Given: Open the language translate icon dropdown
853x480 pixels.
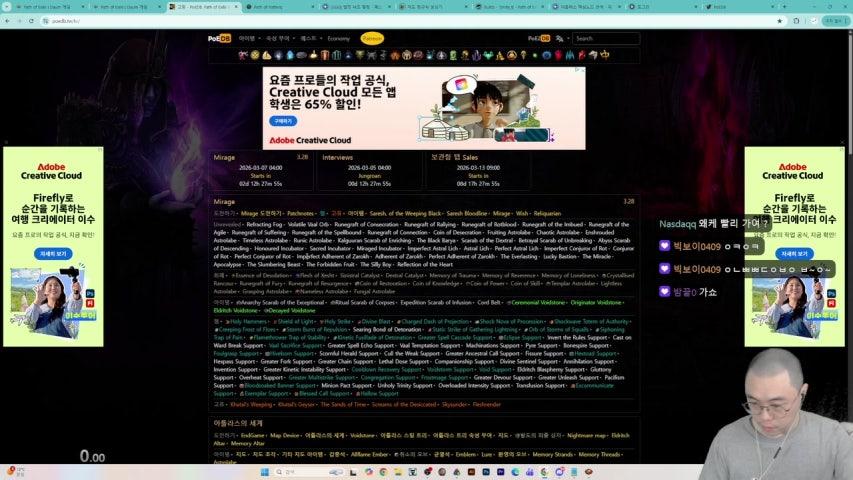Looking at the screenshot, I should click(568, 38).
